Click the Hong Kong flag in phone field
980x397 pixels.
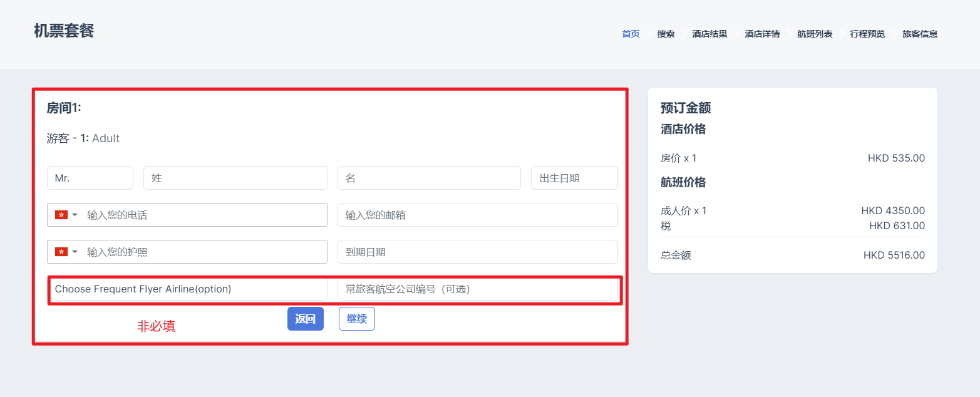pyautogui.click(x=61, y=215)
